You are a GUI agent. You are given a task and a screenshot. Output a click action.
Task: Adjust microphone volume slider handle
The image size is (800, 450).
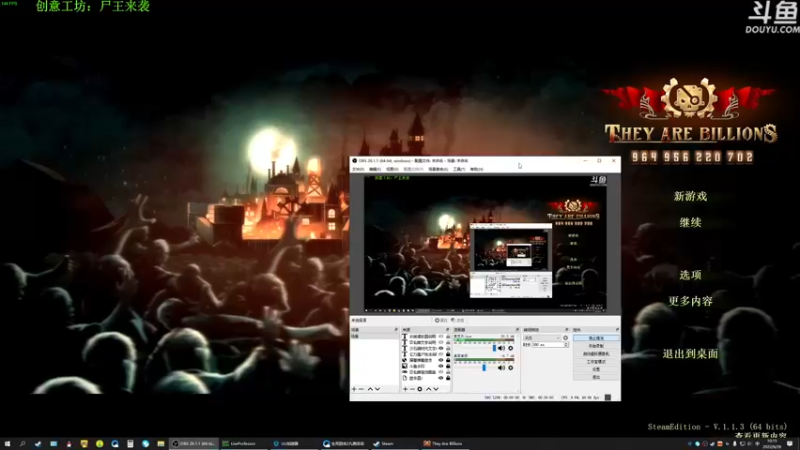click(494, 348)
